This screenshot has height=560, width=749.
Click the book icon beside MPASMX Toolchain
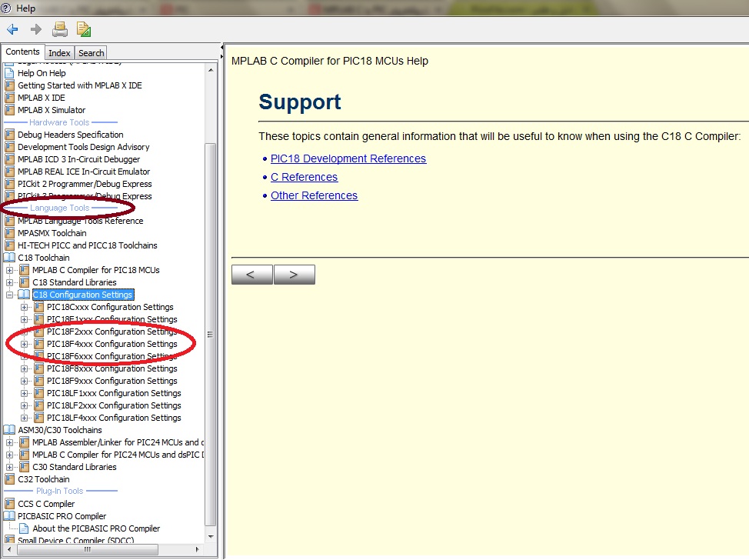pyautogui.click(x=9, y=233)
